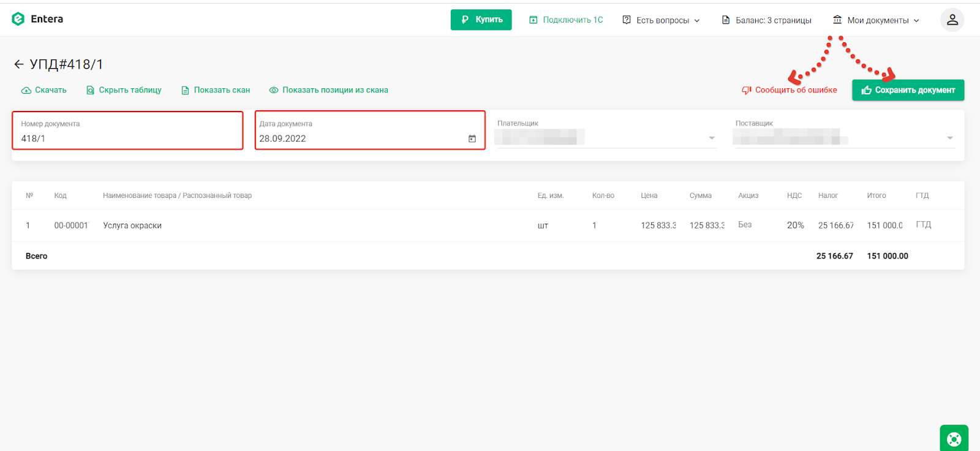
Task: Open Подключить 1С link
Action: pyautogui.click(x=566, y=20)
